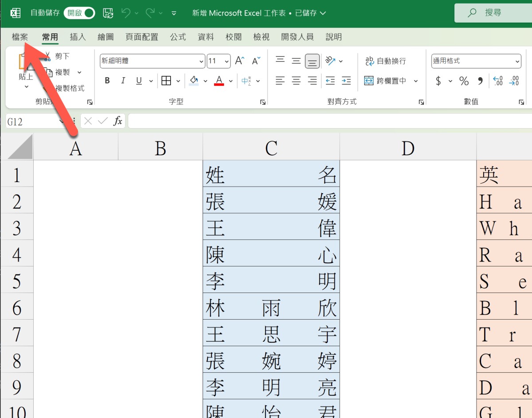Apply Italic formatting to selection

(x=123, y=81)
